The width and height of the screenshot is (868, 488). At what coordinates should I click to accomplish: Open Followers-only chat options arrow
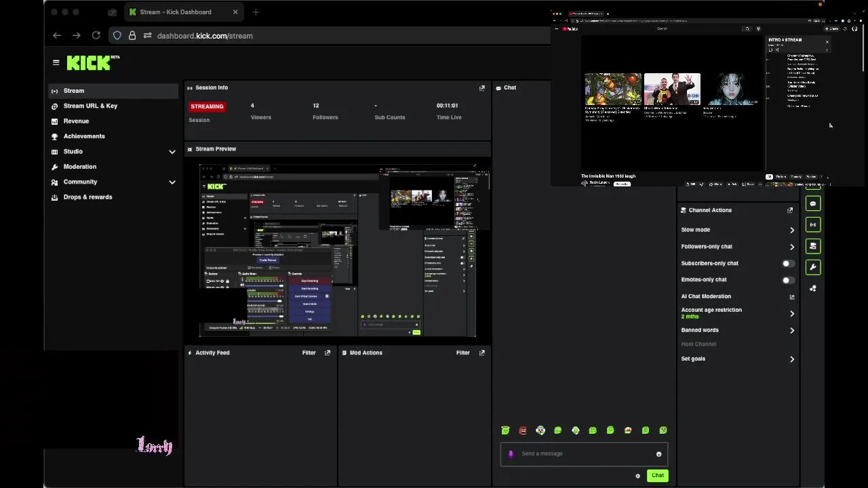tap(792, 247)
